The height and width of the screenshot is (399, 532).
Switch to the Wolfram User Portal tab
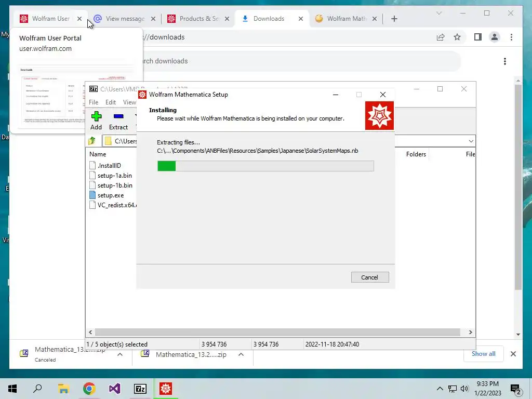(51, 19)
